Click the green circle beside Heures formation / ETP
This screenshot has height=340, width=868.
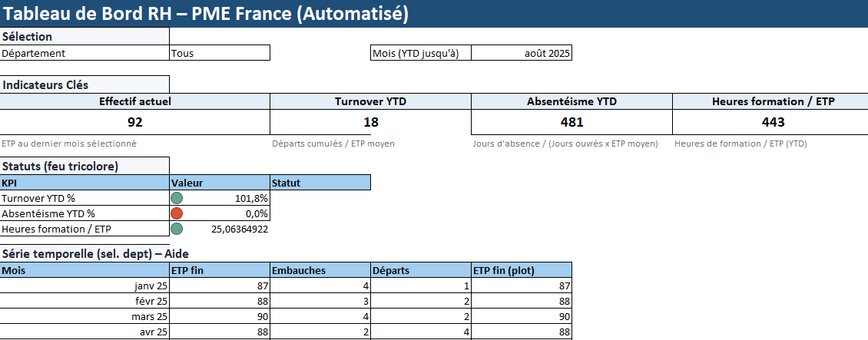click(177, 229)
